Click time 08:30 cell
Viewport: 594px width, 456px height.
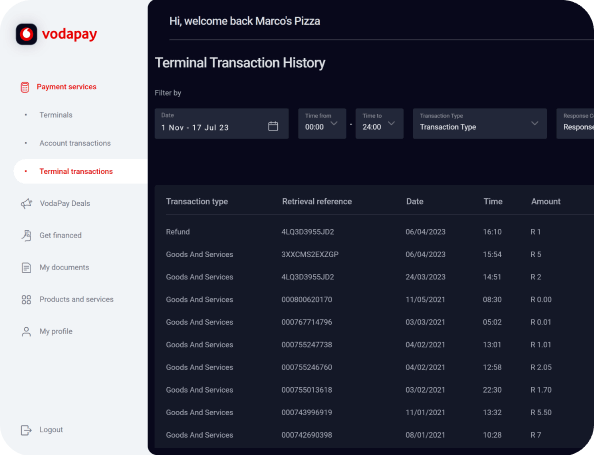[492, 300]
